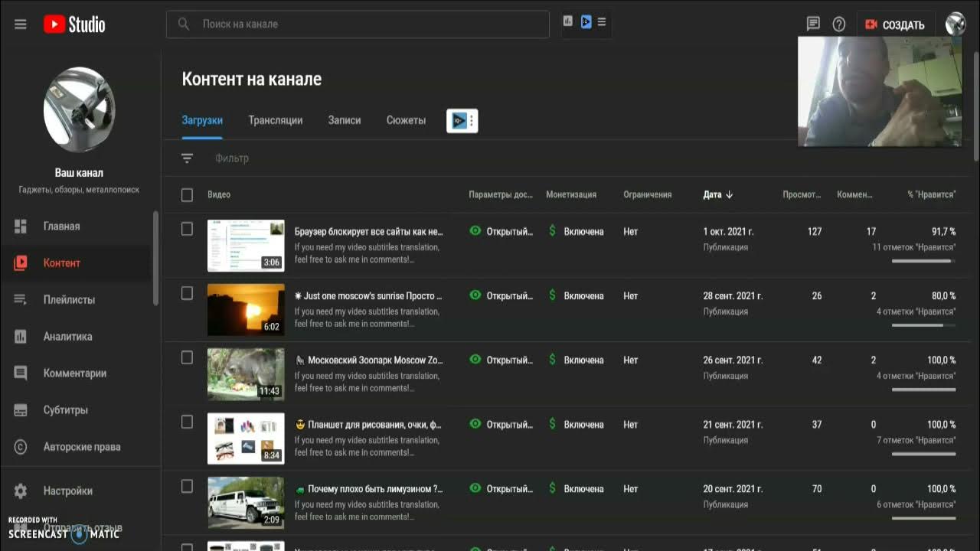Viewport: 980px width, 551px height.
Task: Click likes bar for Московский Зоопарк video
Action: (x=923, y=390)
